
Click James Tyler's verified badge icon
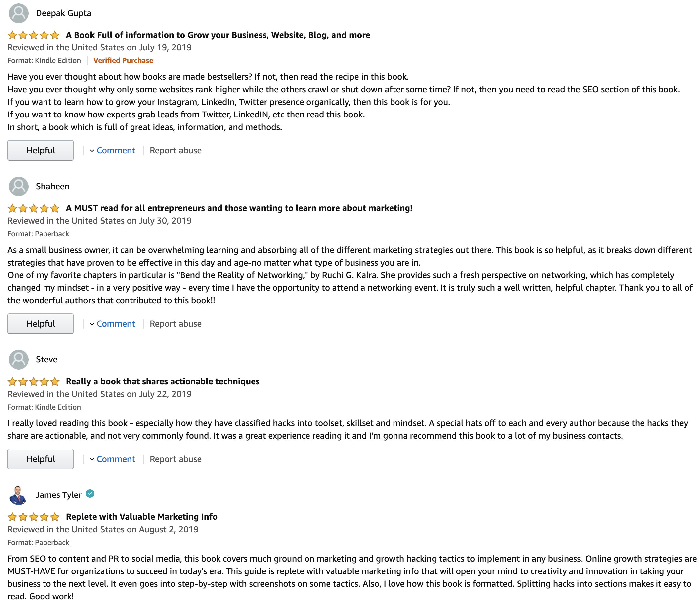click(90, 494)
